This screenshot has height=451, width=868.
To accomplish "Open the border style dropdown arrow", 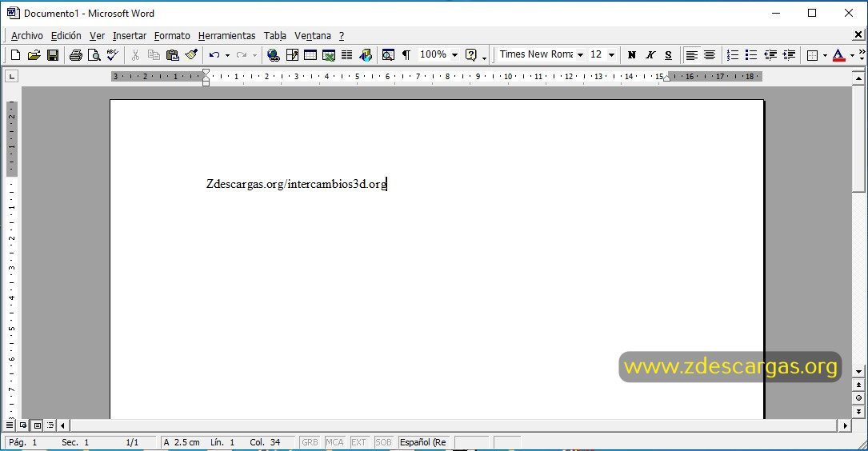I will tap(825, 55).
